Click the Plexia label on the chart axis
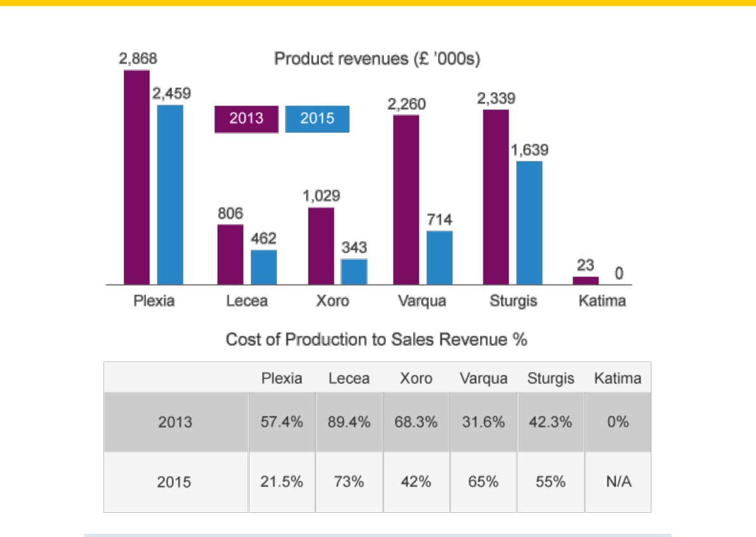 tap(154, 301)
